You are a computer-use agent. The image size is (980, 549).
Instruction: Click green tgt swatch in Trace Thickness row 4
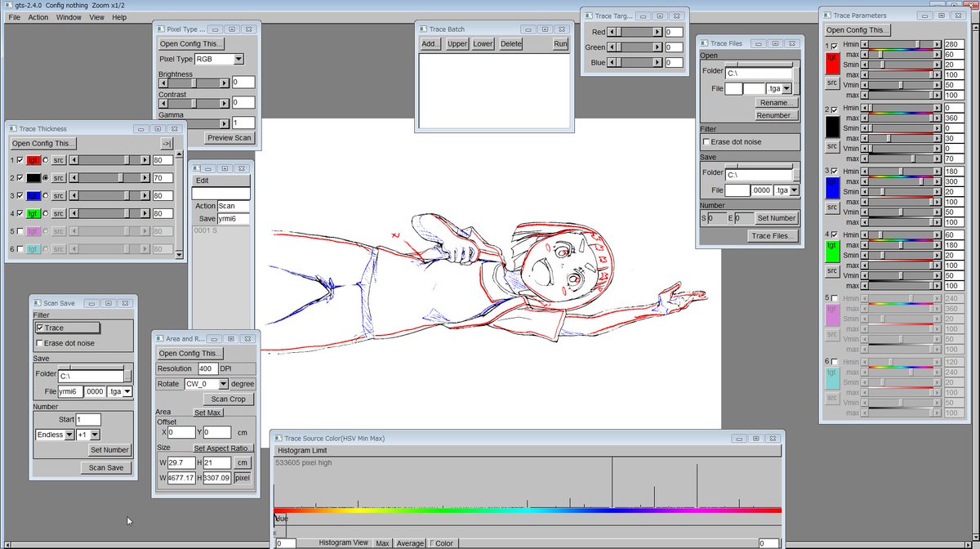(33, 214)
